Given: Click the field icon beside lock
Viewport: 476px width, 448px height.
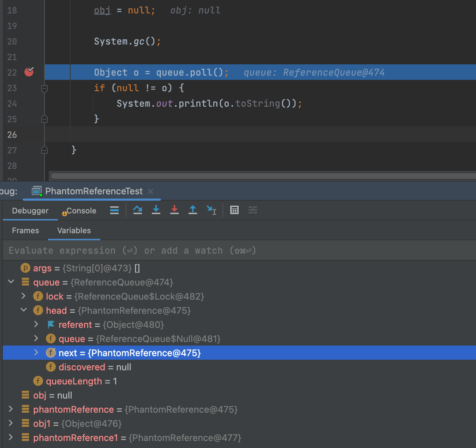Looking at the screenshot, I should pos(38,296).
